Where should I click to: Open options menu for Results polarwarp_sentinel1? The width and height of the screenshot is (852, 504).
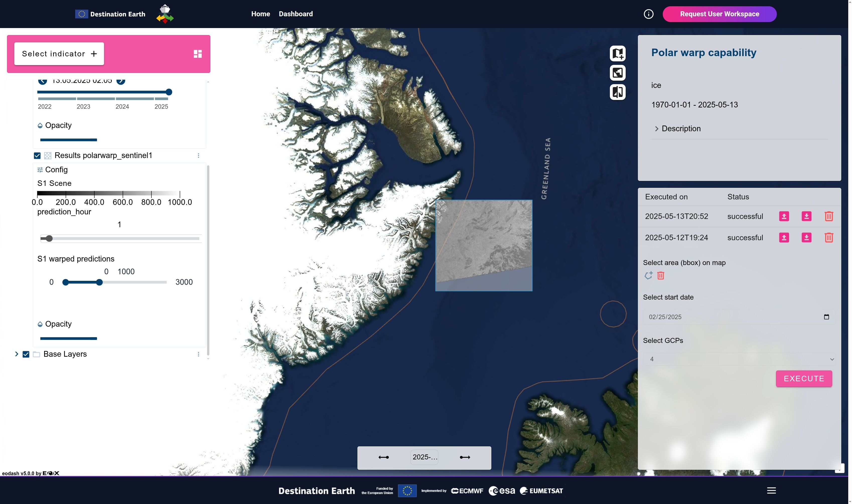199,156
